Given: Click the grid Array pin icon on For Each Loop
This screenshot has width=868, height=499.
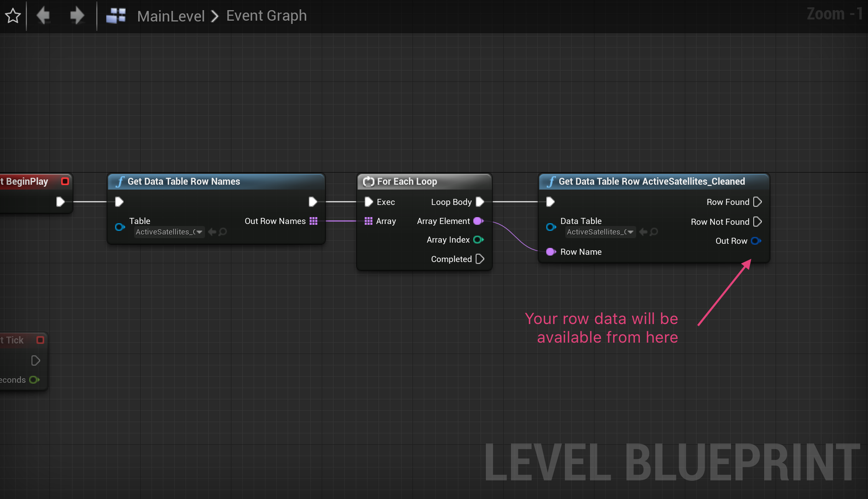Looking at the screenshot, I should click(x=369, y=221).
